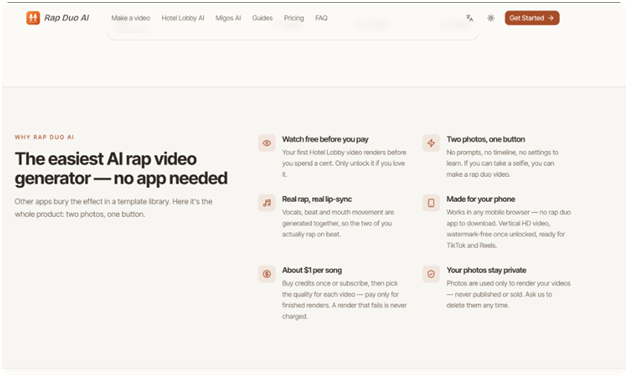Screen dimensions: 628x377
Task: Click the phone icon for Made for your phone
Action: coord(431,203)
